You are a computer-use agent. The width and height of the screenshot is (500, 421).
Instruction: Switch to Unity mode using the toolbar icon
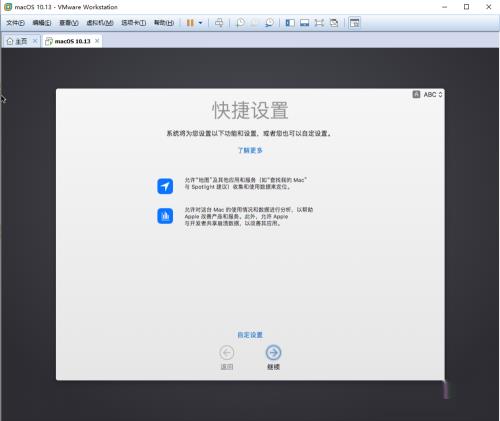(334, 23)
